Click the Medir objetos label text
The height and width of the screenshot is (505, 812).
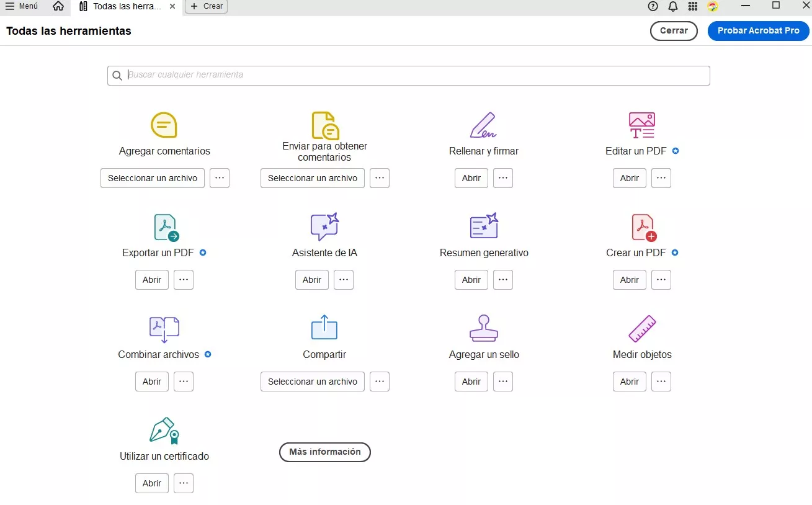tap(642, 355)
